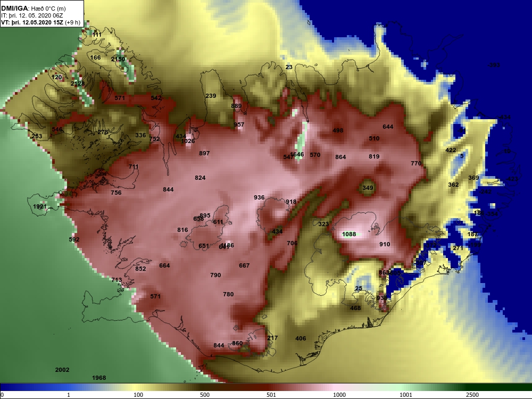Click the map value 1026
The width and height of the screenshot is (532, 399).
point(188,141)
